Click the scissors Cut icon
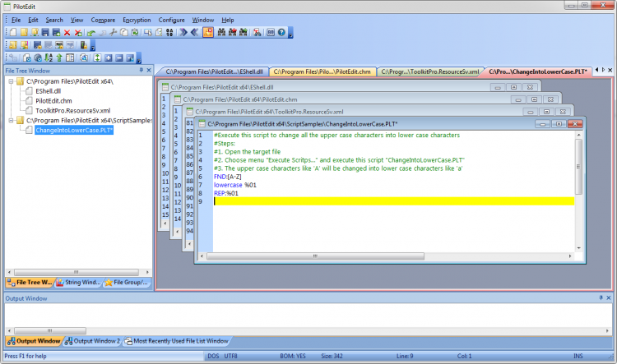 tap(114, 32)
